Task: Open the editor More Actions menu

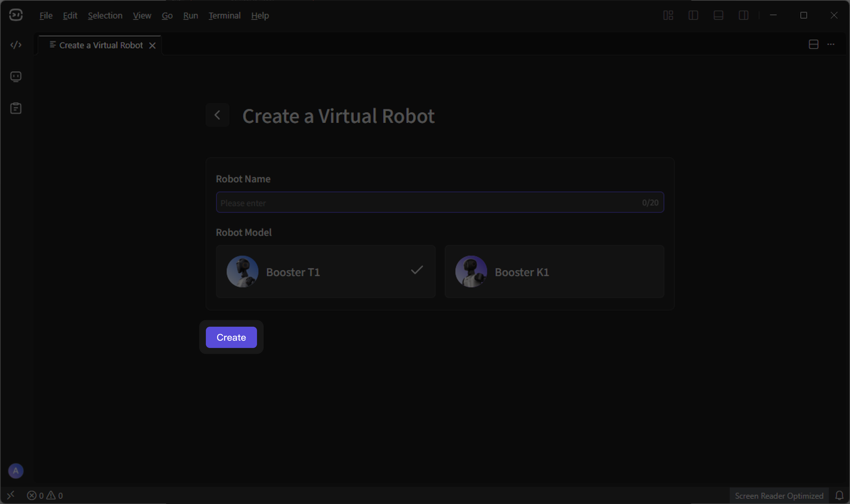Action: tap(831, 44)
